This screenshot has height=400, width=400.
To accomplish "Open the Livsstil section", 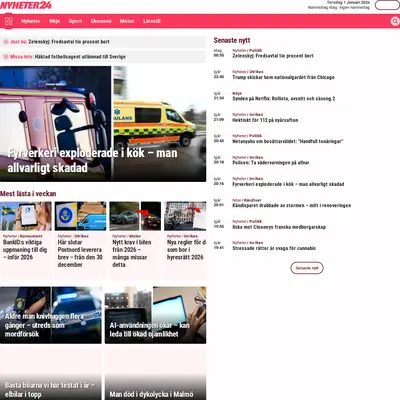I will coord(152,21).
